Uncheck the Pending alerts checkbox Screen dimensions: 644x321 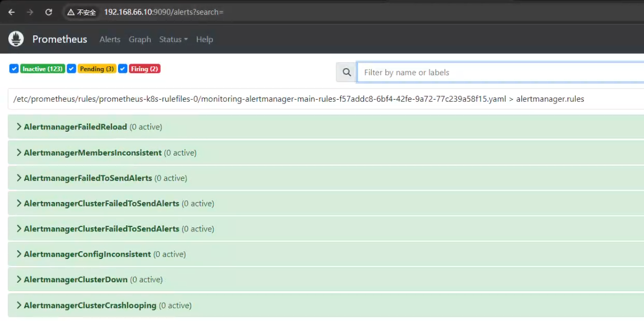tap(71, 69)
